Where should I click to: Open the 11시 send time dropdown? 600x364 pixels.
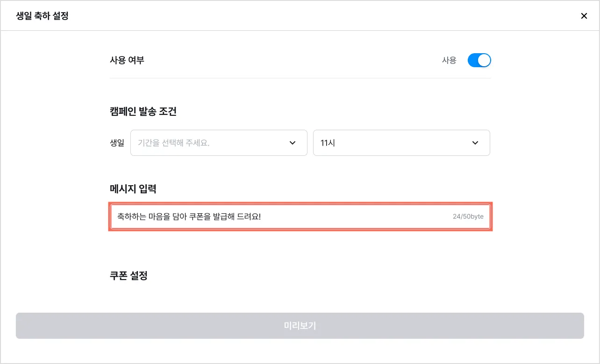coord(401,143)
